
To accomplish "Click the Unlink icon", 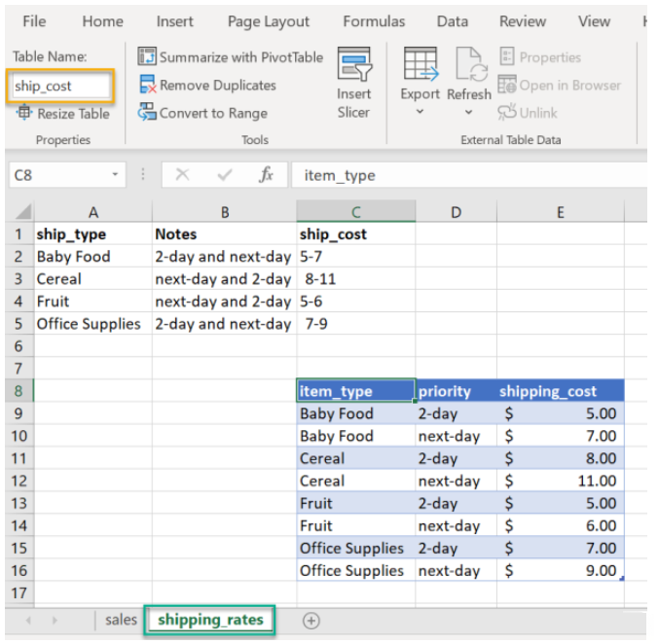I will pos(506,112).
